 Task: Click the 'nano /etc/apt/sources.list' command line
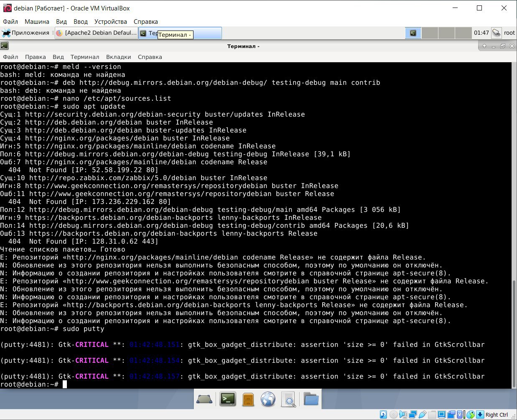coord(86,99)
